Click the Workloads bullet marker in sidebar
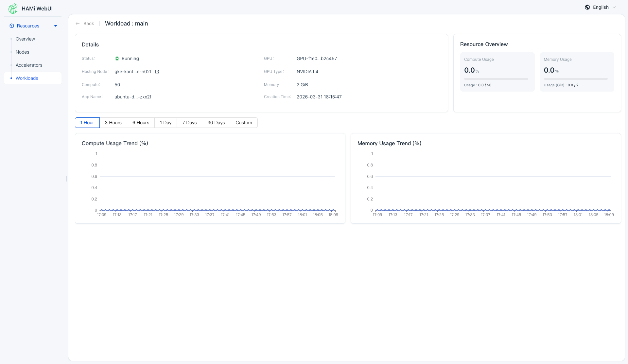The width and height of the screenshot is (628, 364). tap(12, 78)
